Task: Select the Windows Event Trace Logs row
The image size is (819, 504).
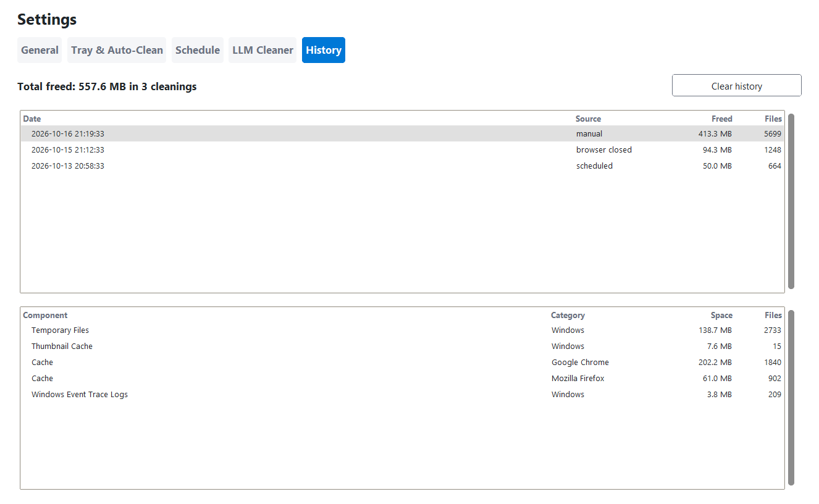Action: 403,394
